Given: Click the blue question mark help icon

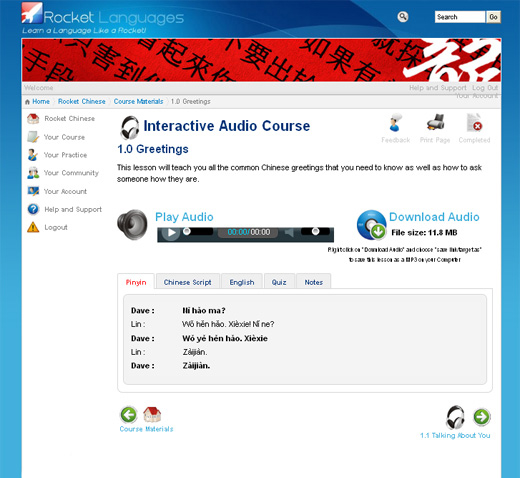Looking at the screenshot, I should point(33,209).
